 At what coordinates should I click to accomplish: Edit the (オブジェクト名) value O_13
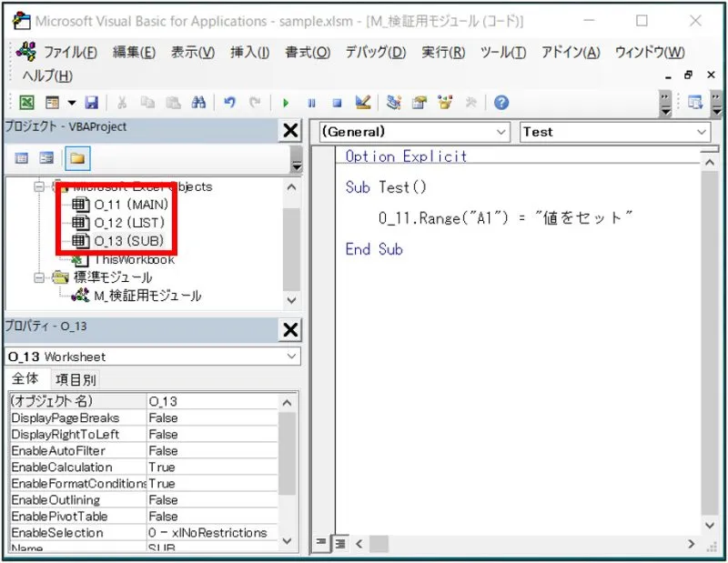pyautogui.click(x=212, y=401)
